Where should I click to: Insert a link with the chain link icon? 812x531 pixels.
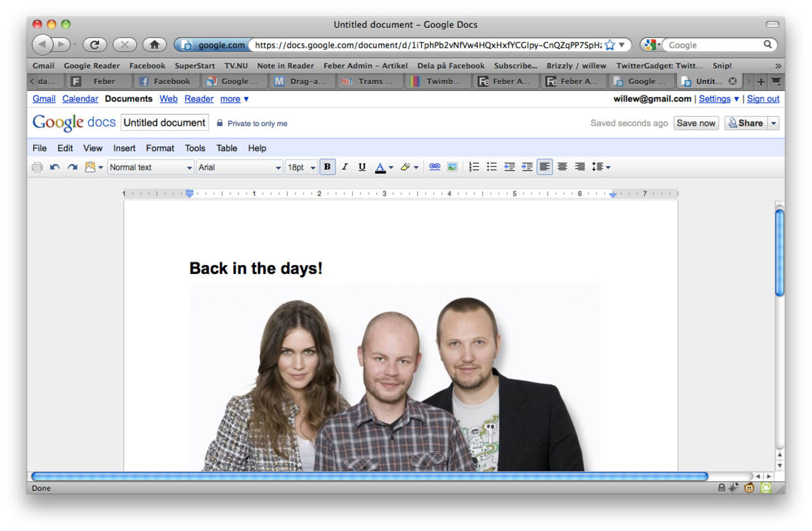pyautogui.click(x=435, y=167)
